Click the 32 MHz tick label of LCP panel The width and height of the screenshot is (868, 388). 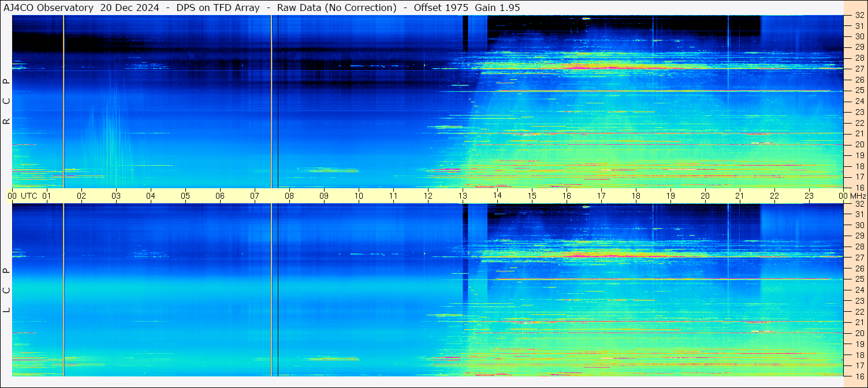point(859,204)
